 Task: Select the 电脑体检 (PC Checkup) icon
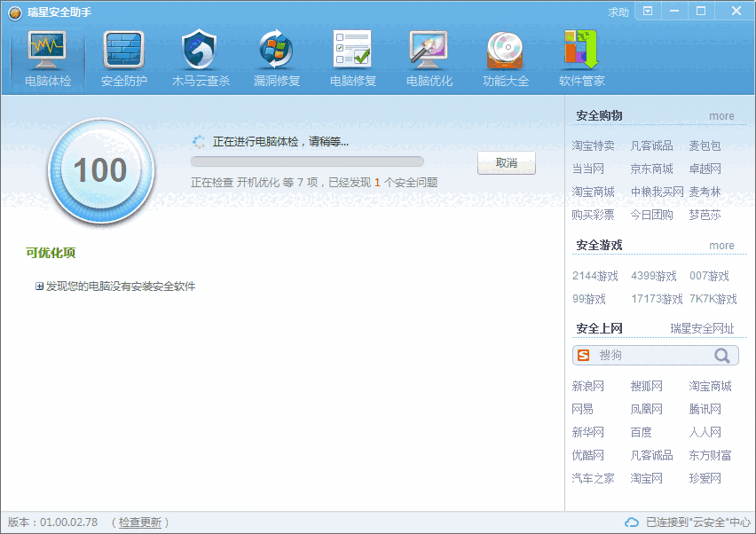[x=47, y=58]
